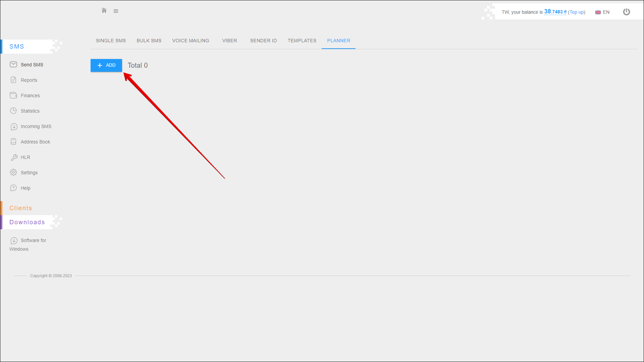Select the Viber tab
644x362 pixels.
tap(229, 41)
